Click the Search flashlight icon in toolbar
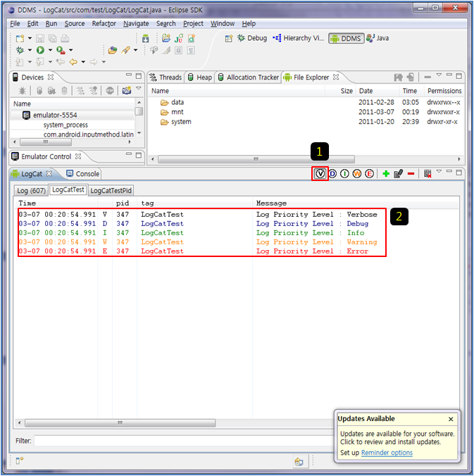Image resolution: width=474 pixels, height=476 pixels. tap(125, 50)
